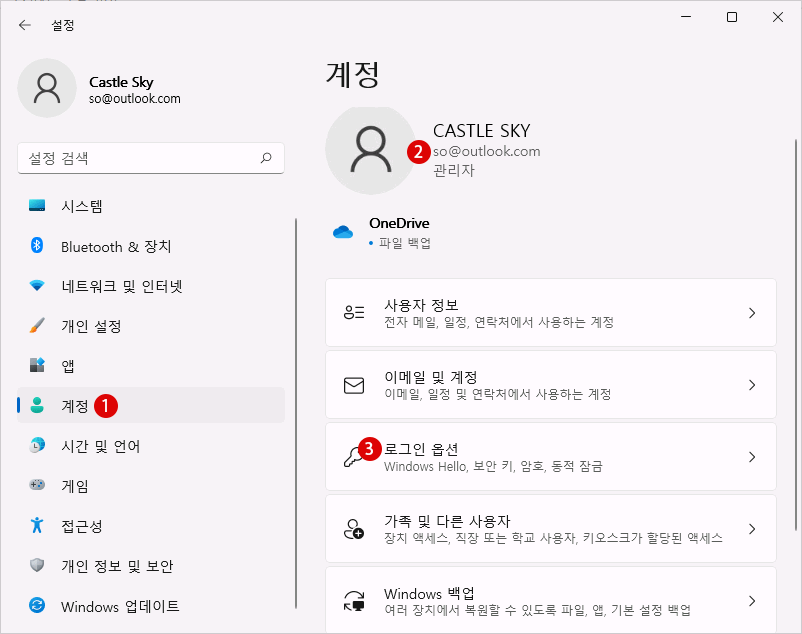Open Windows 백업 via its right chevron
The width and height of the screenshot is (802, 634).
tap(752, 601)
